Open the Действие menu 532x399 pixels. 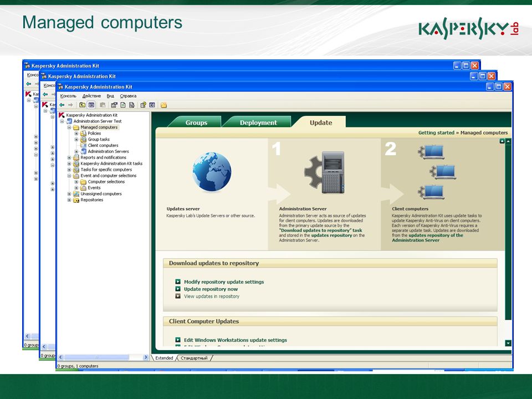[91, 96]
